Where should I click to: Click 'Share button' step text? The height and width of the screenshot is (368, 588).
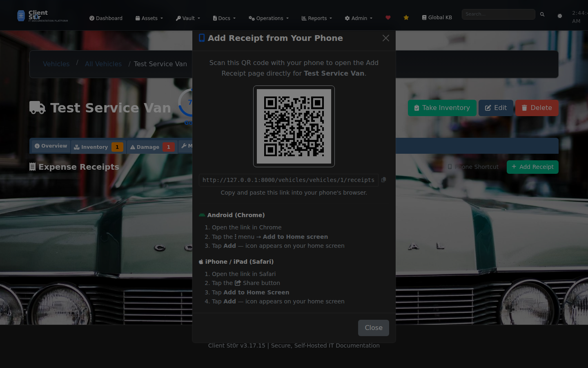point(261,283)
